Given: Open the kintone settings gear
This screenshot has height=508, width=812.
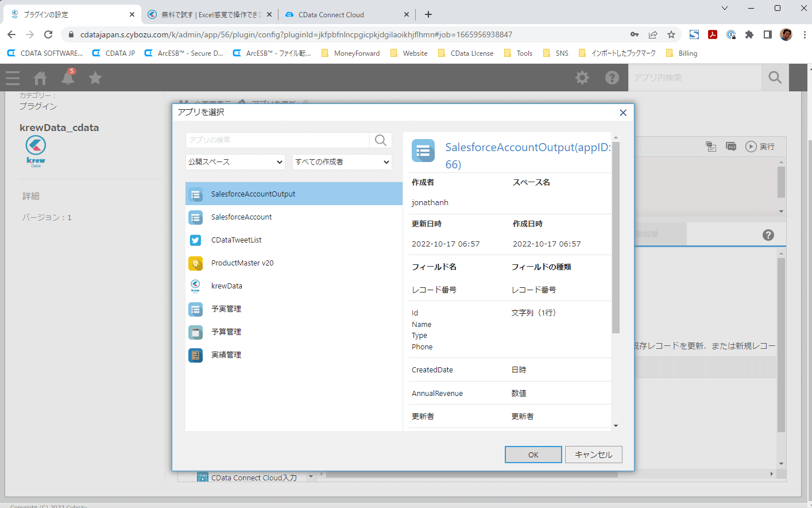Looking at the screenshot, I should pyautogui.click(x=582, y=78).
